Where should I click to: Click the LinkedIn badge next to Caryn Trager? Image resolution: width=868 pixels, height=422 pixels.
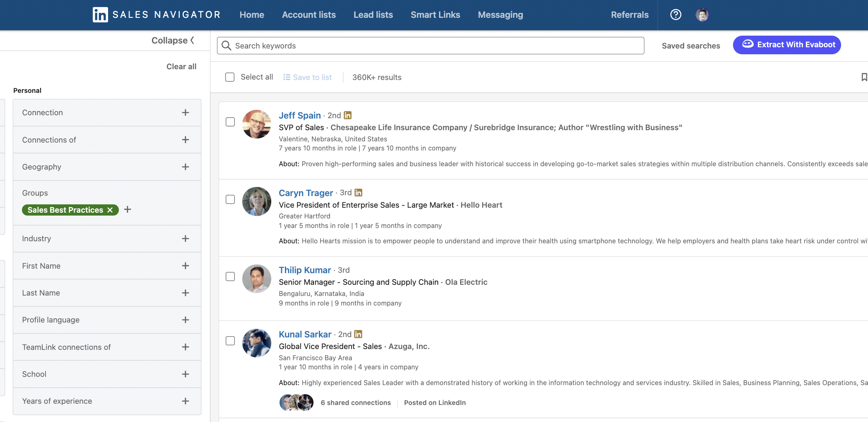pos(359,193)
